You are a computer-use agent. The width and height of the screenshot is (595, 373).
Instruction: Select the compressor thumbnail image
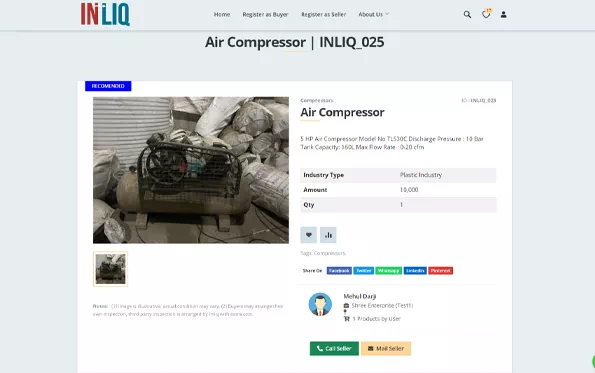pyautogui.click(x=110, y=269)
